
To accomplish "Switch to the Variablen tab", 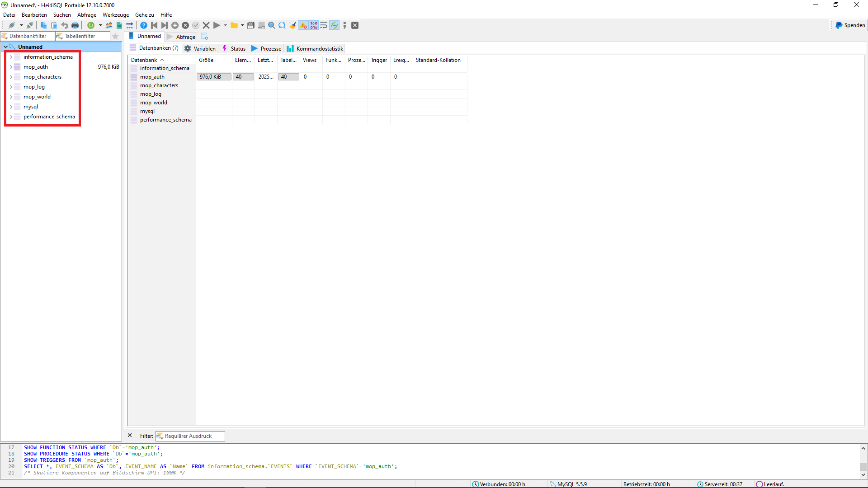I will pyautogui.click(x=200, y=48).
